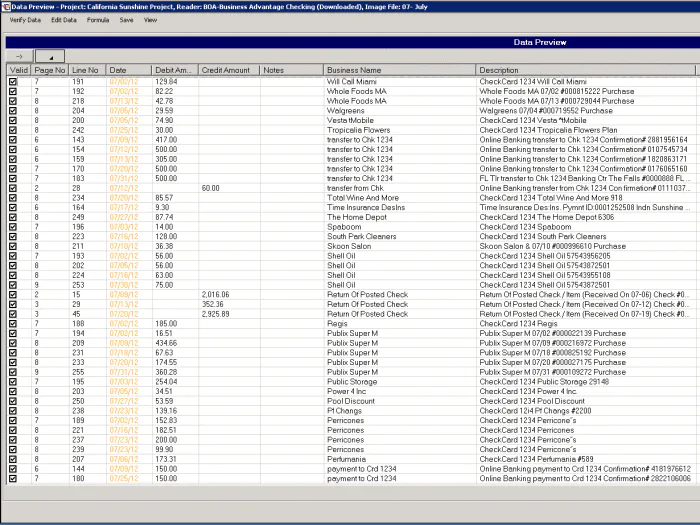Viewport: 700px width, 525px height.
Task: Click the transfer from Chk business cell
Action: [x=400, y=188]
